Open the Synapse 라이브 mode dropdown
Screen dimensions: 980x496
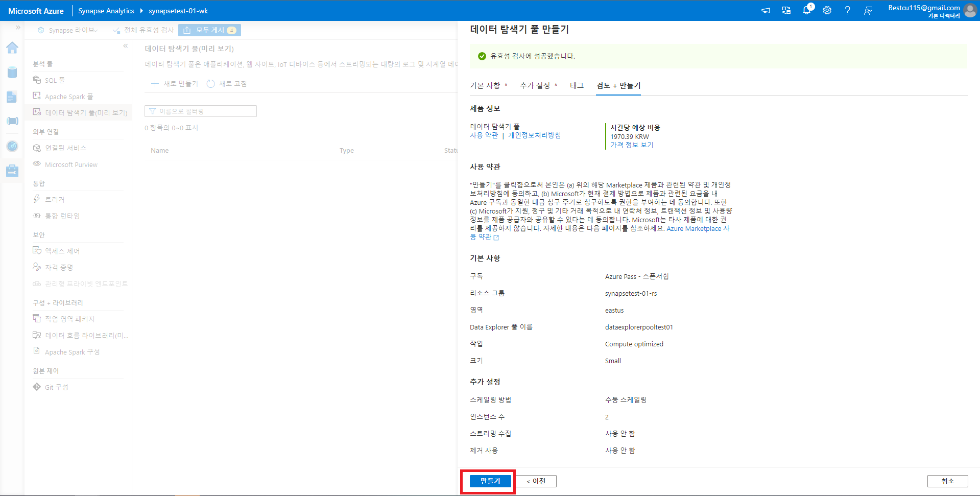[x=68, y=30]
